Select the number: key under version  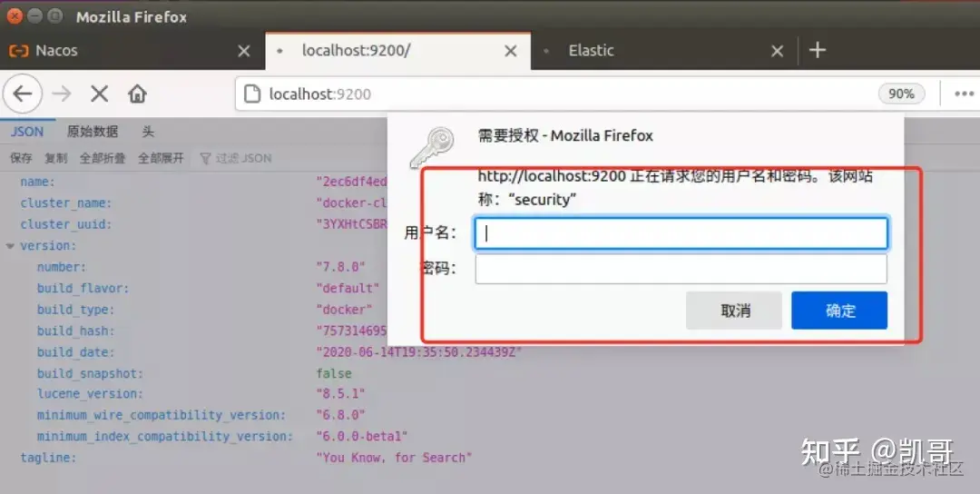[64, 267]
